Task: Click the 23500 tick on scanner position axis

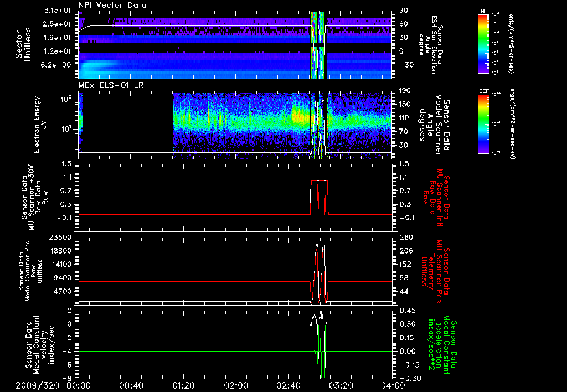Action: [61, 237]
